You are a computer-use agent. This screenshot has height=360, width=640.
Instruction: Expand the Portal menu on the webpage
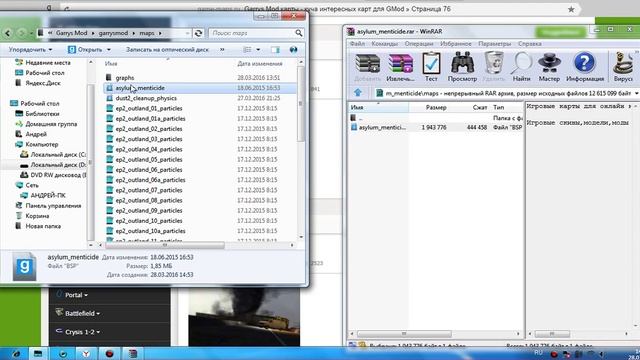point(76,295)
